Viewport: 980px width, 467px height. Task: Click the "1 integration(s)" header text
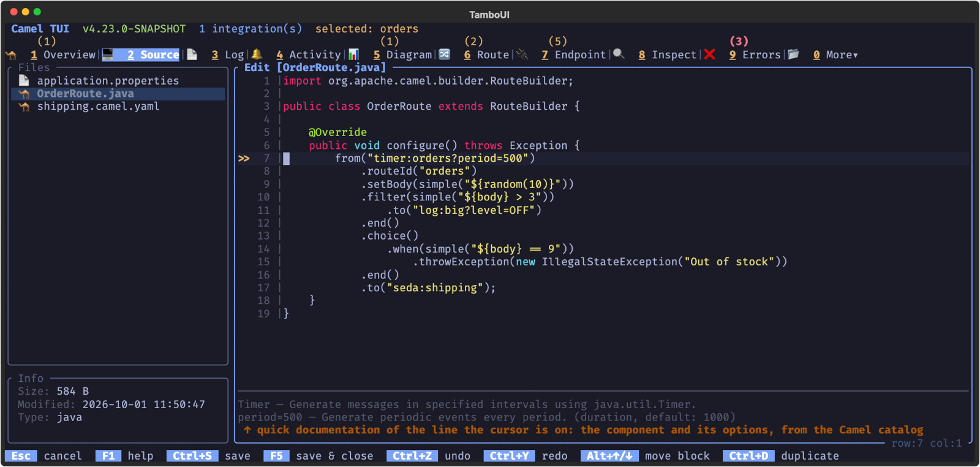click(x=251, y=29)
